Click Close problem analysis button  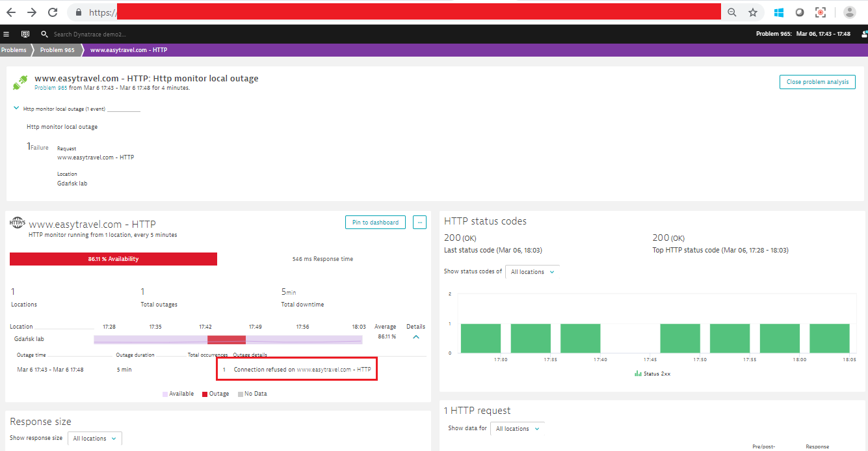pyautogui.click(x=817, y=82)
